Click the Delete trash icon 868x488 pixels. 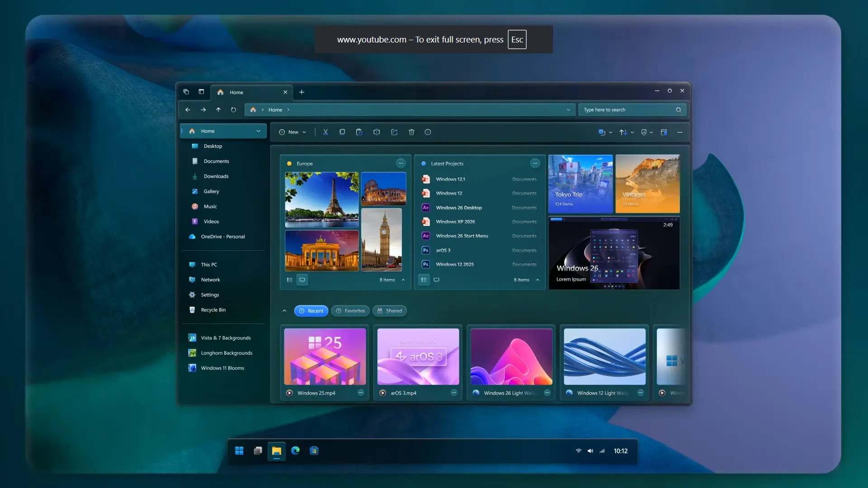pos(411,132)
